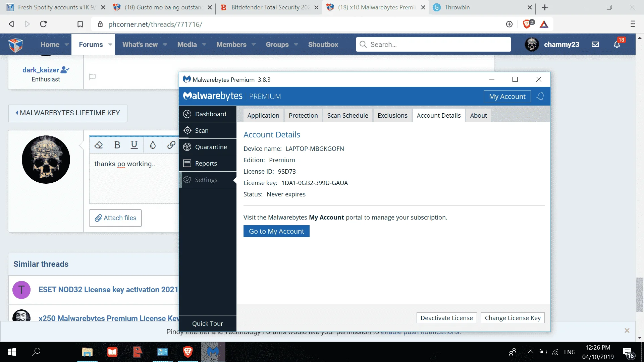Image resolution: width=644 pixels, height=362 pixels.
Task: Switch to the Application settings tab
Action: click(x=263, y=115)
